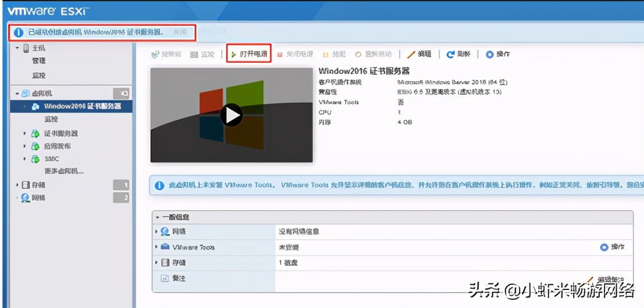644x308 pixels.
Task: Click the Window2016 证书服务器 title heading
Action: click(x=364, y=71)
